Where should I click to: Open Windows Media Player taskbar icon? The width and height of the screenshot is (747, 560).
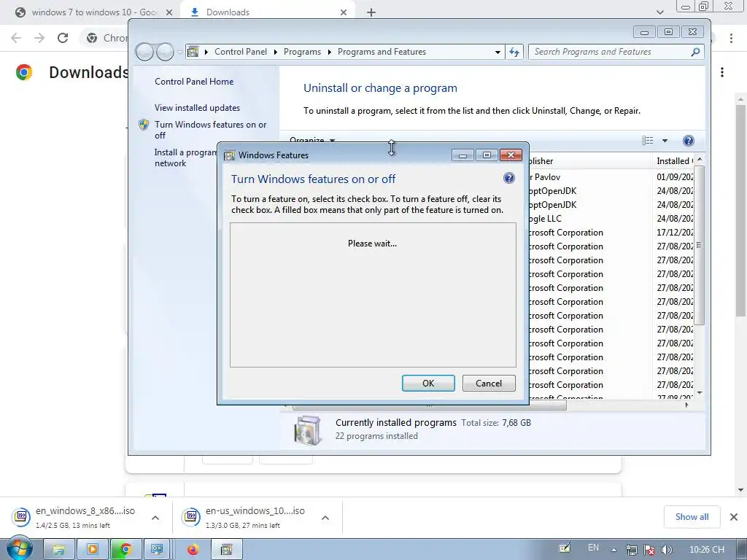(92, 550)
